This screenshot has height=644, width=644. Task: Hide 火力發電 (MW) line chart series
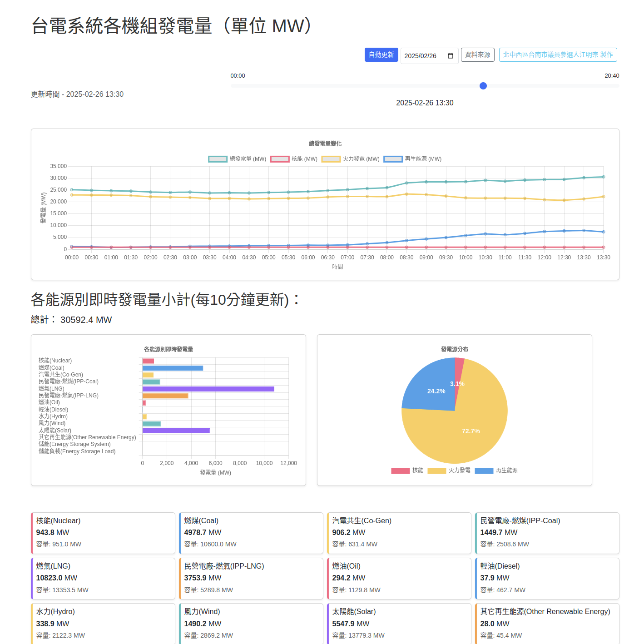point(350,159)
